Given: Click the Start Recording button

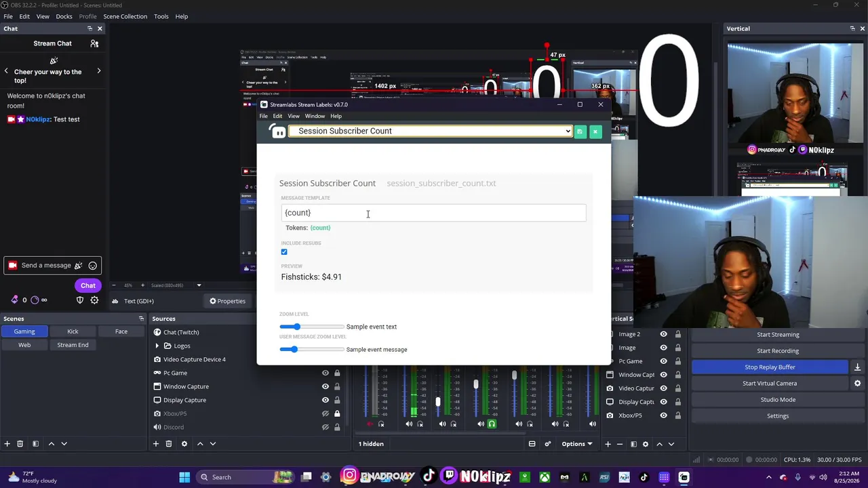Looking at the screenshot, I should pos(778,350).
